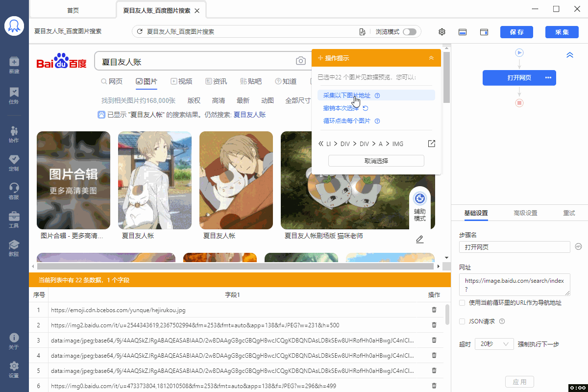This screenshot has height=392, width=588.
Task: Click the API icon beside 步骤名 field
Action: (578, 246)
